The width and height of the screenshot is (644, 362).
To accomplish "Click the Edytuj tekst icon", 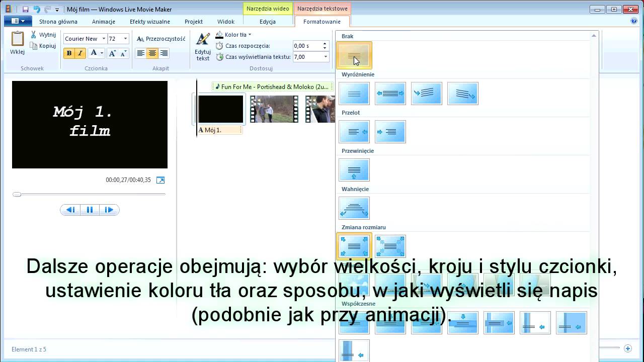I will pos(203,40).
